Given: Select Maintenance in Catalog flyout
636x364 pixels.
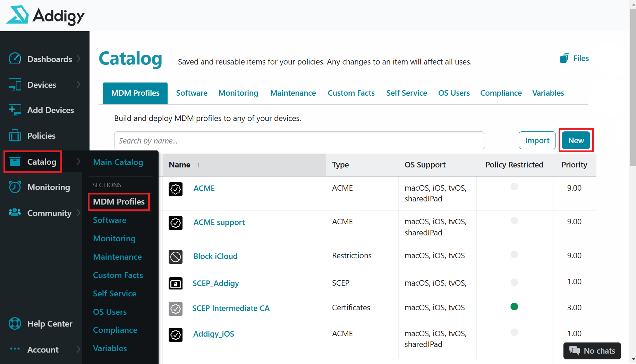Looking at the screenshot, I should coord(117,257).
